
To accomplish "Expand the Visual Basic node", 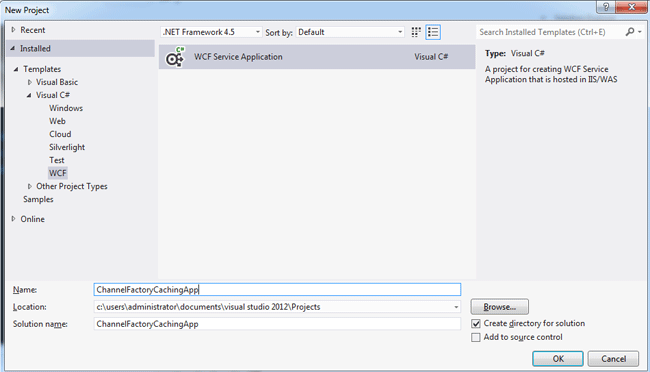I will coord(29,82).
